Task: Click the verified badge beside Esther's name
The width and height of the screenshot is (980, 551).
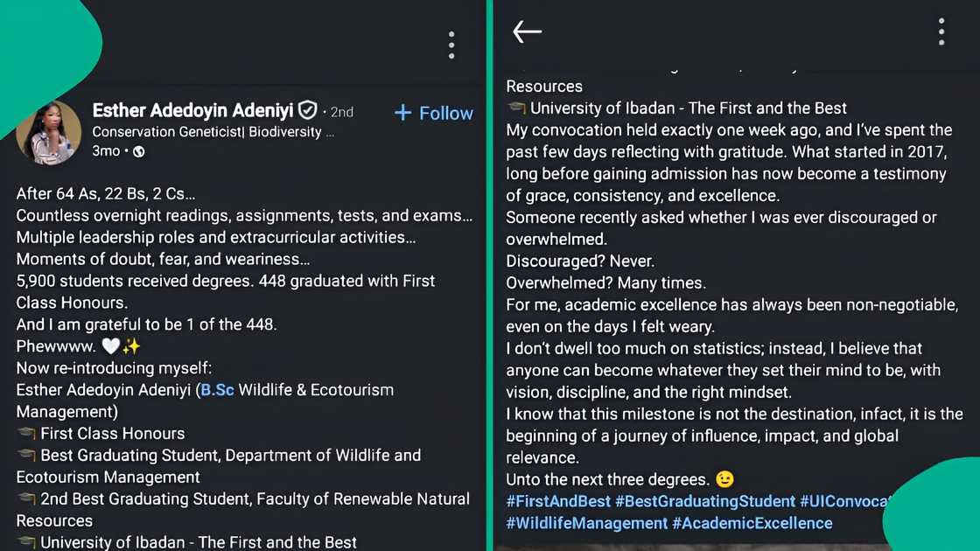Action: [308, 111]
